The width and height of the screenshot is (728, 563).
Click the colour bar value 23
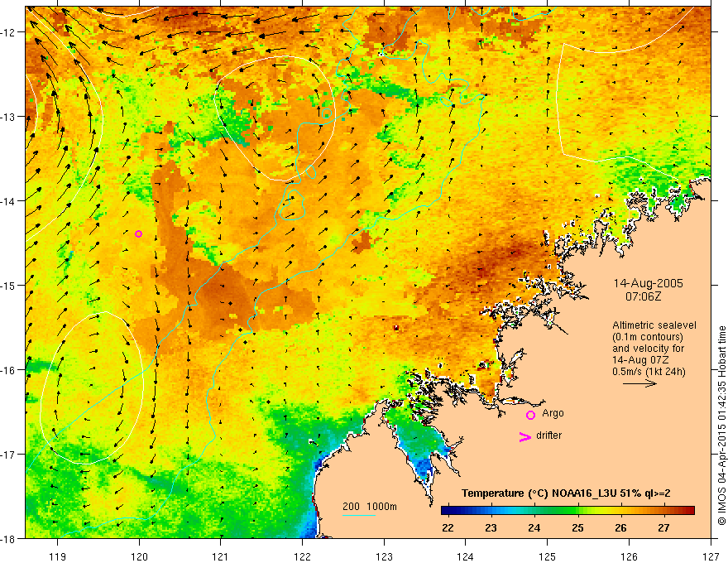tap(491, 527)
